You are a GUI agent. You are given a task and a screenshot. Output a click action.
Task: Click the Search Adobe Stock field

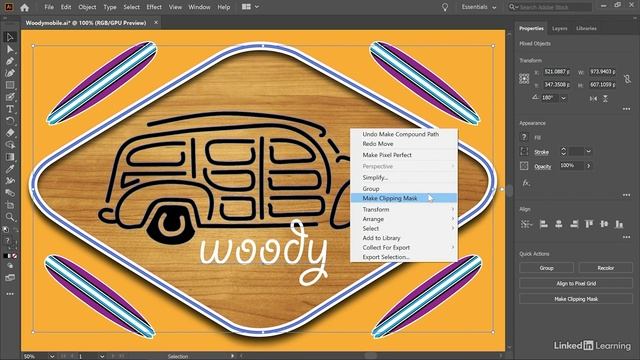click(x=550, y=7)
